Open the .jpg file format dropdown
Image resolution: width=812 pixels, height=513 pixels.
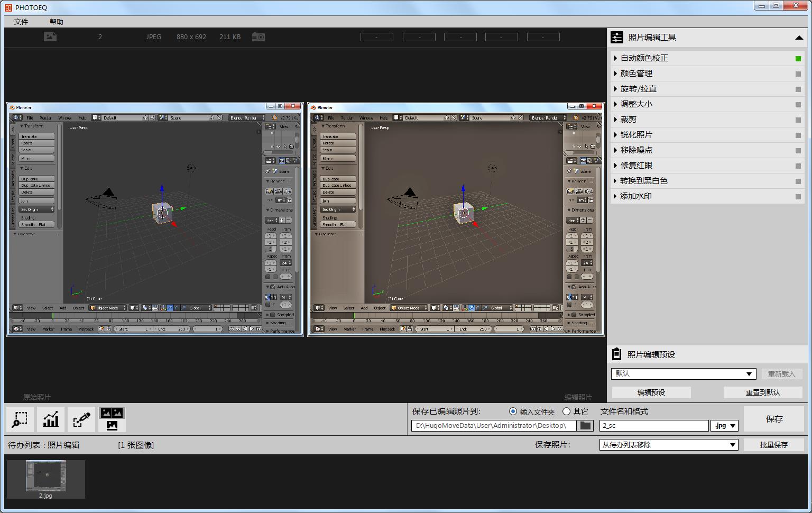click(x=724, y=426)
